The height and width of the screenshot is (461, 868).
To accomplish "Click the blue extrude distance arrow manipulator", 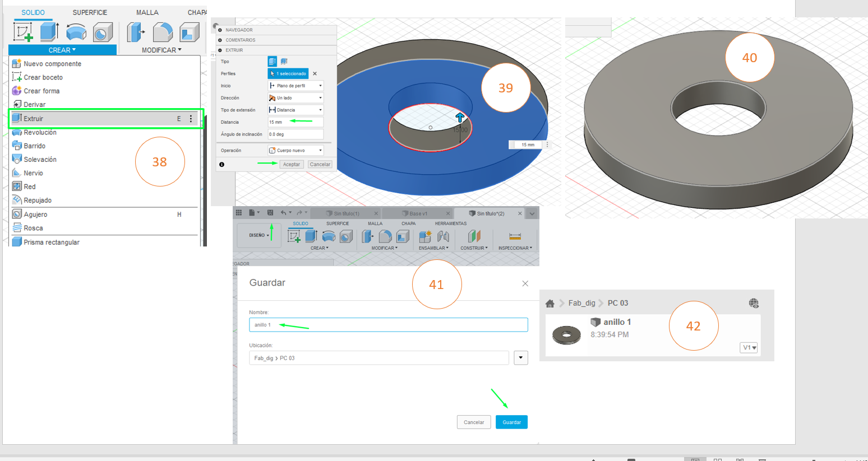I will [460, 117].
